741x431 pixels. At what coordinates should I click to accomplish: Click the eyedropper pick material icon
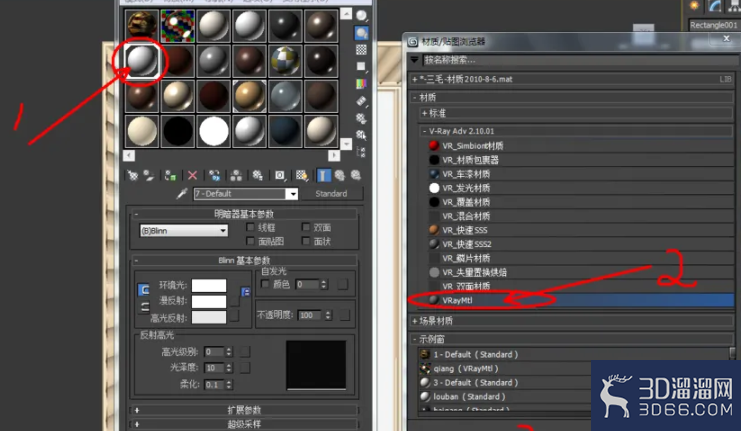[182, 193]
